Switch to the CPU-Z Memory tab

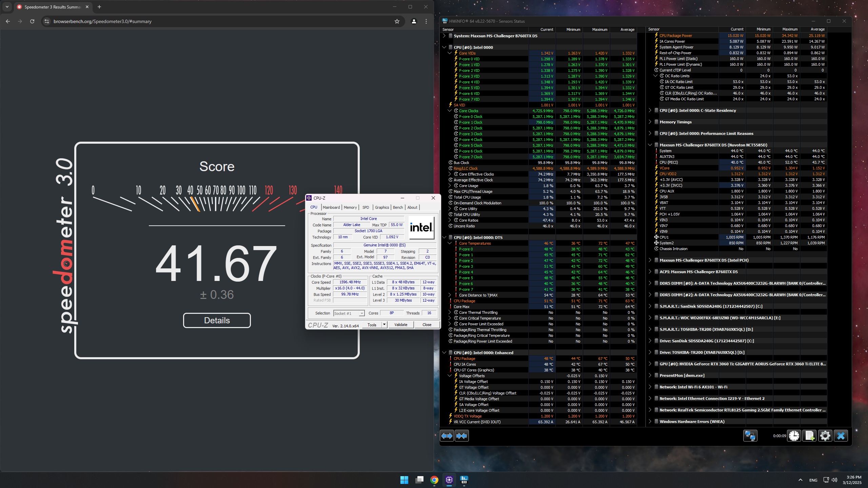(350, 207)
